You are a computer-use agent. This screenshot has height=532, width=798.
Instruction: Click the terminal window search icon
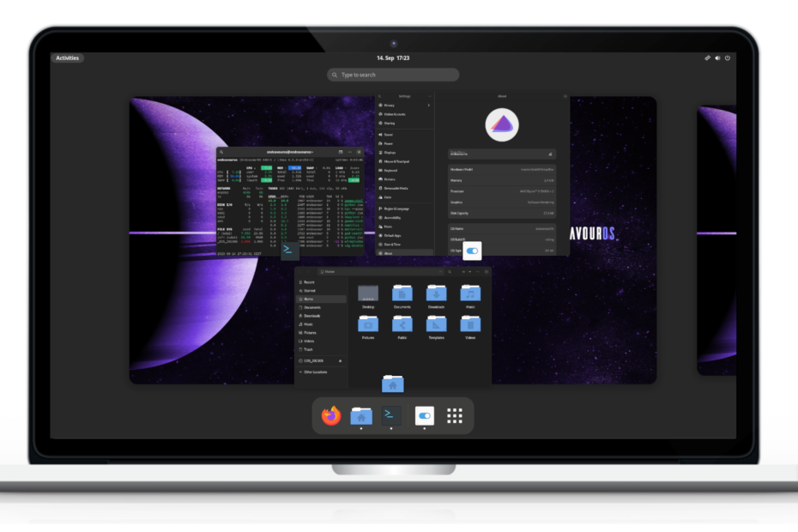(221, 151)
